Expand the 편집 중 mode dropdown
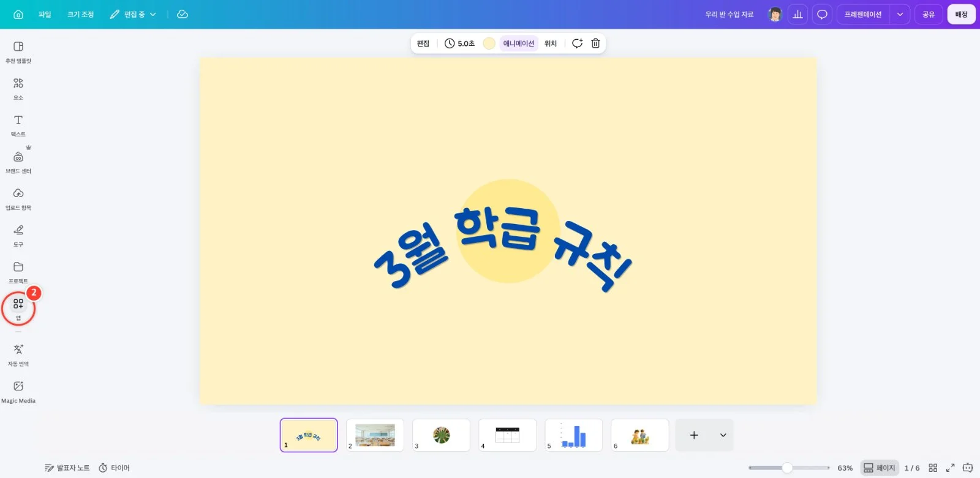980x478 pixels. (x=133, y=14)
